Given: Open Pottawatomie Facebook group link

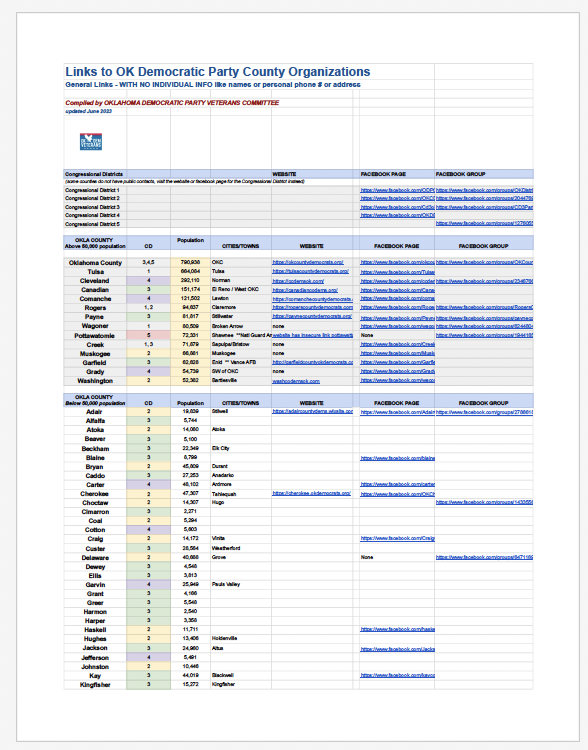Looking at the screenshot, I should [484, 335].
